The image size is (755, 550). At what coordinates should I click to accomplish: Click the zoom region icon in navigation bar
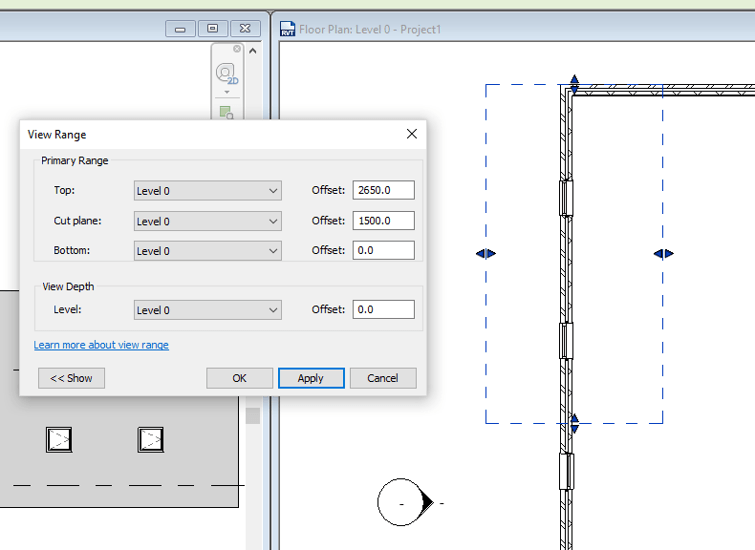tap(226, 112)
